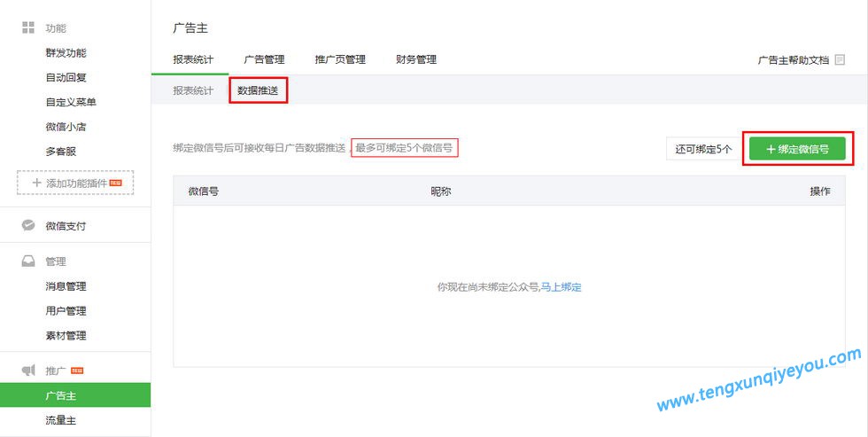Open 用户管理 in sidebar
This screenshot has width=868, height=437.
point(66,311)
